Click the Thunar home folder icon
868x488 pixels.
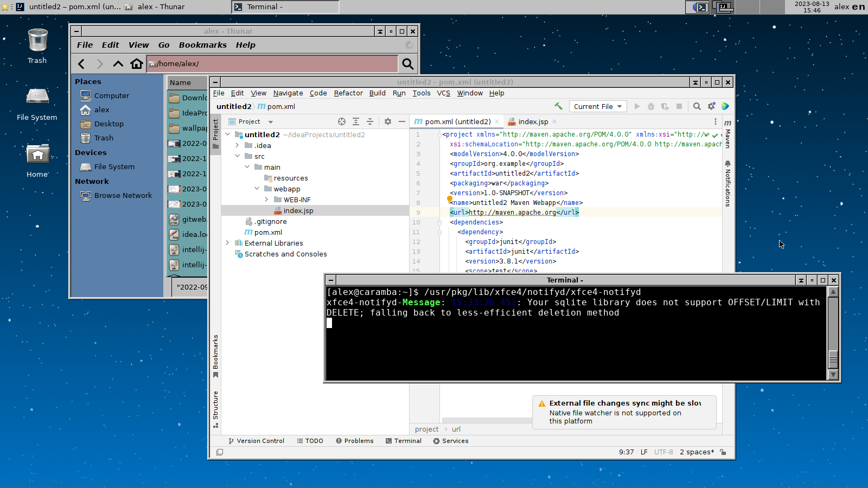(137, 64)
